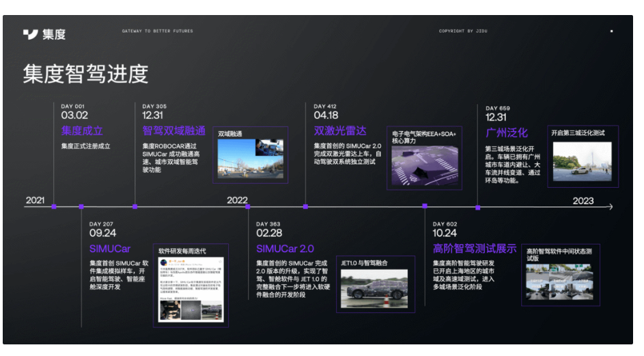Click the Jidu logo in the header
The image size is (644, 356).
[x=44, y=35]
